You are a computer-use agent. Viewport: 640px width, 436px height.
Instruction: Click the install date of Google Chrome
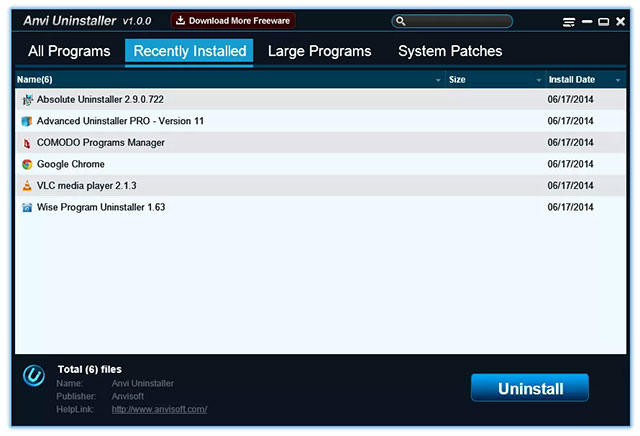pos(570,164)
